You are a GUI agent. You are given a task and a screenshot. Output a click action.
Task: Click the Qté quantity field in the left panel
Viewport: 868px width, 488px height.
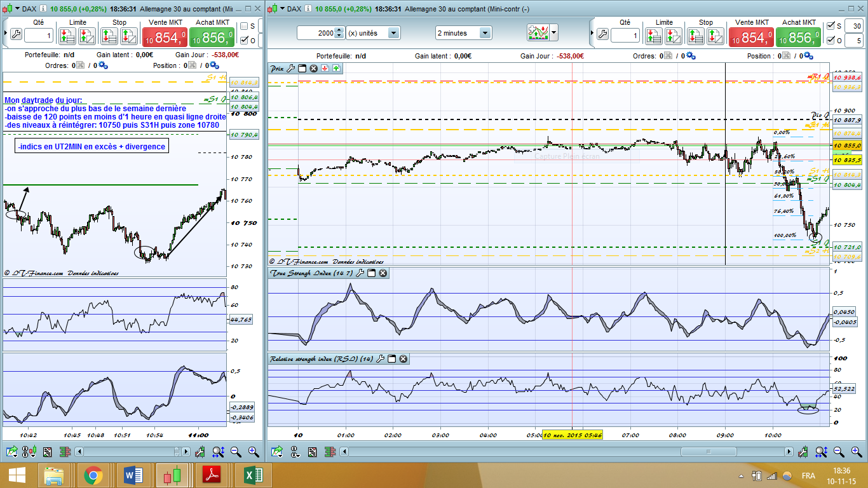[x=38, y=36]
